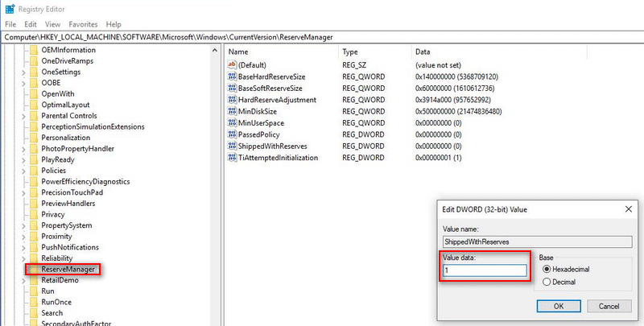Image resolution: width=644 pixels, height=326 pixels.
Task: Click the (Default) string value icon
Action: 232,65
